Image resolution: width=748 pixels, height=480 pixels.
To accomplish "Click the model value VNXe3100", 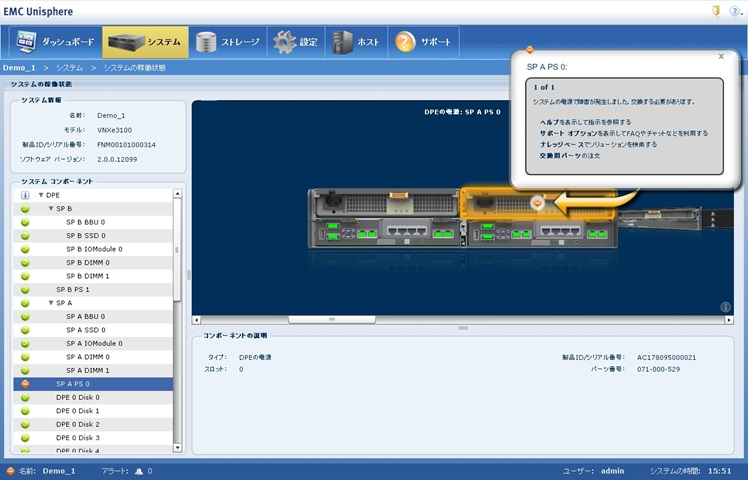I will (114, 130).
